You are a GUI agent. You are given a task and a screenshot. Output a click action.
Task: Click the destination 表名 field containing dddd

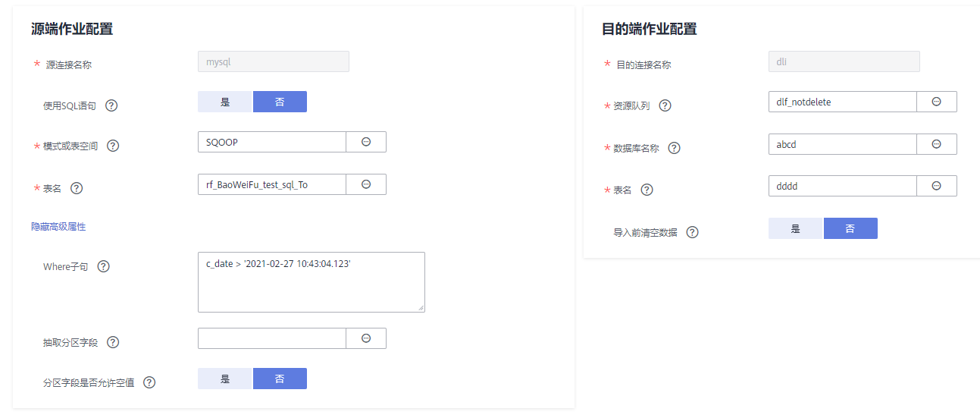(842, 186)
